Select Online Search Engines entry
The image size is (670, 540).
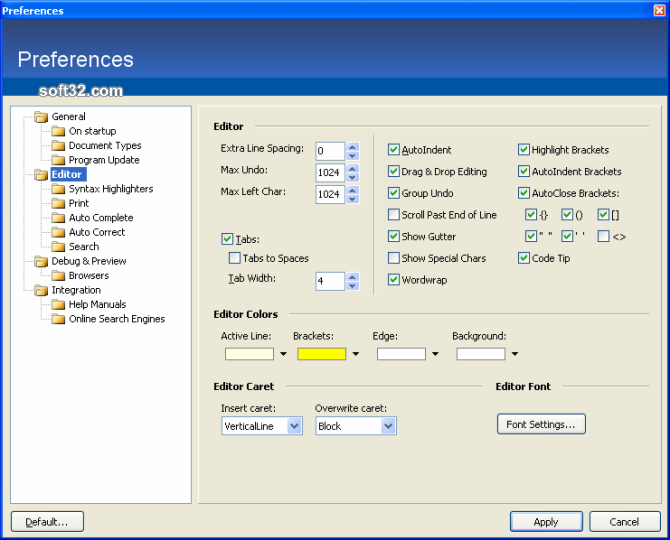pos(117,319)
